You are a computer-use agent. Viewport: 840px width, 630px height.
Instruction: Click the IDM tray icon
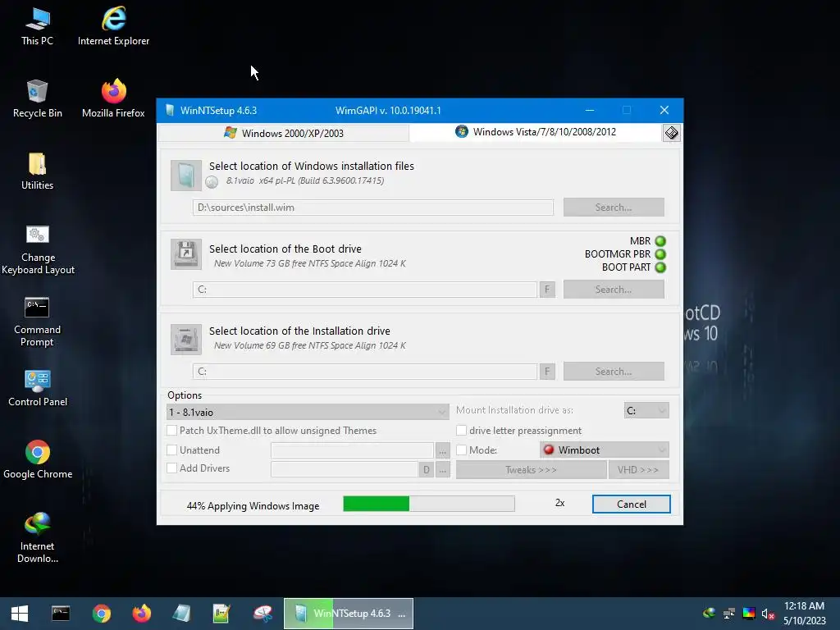(x=710, y=614)
